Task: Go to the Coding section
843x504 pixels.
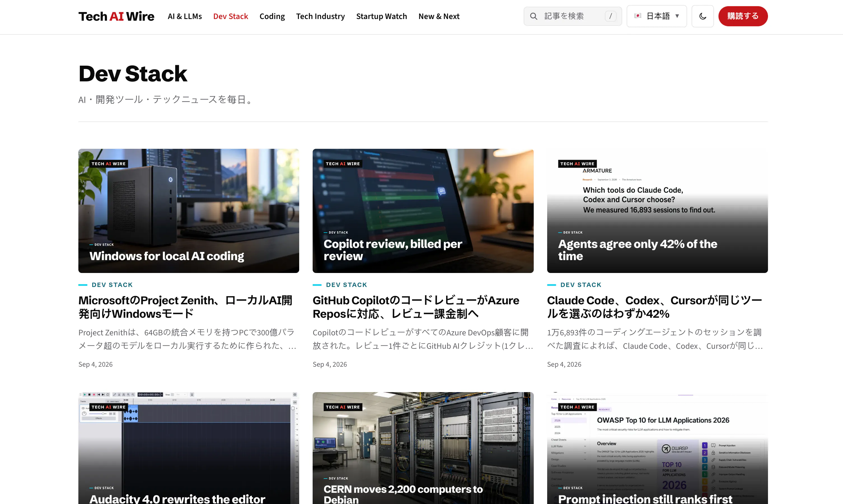Action: (x=272, y=16)
